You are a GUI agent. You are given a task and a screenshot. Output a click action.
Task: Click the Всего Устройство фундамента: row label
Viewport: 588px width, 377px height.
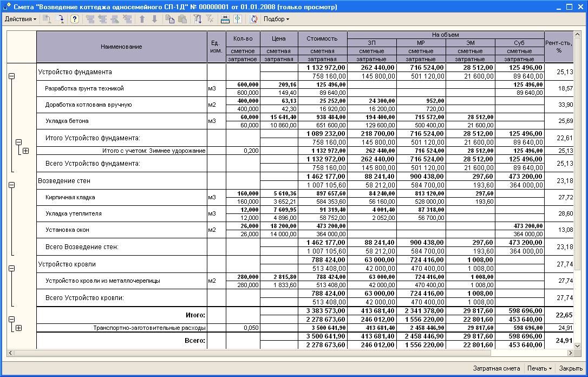click(93, 164)
